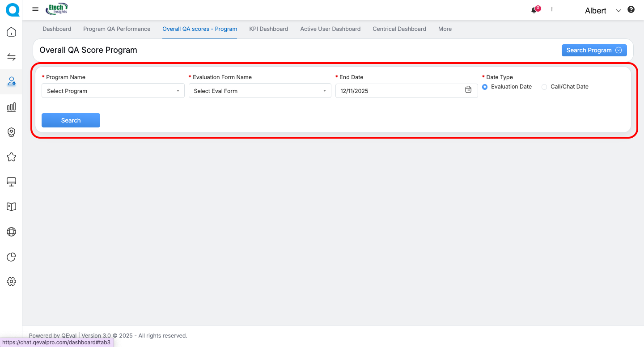This screenshot has height=347, width=644.
Task: Click the home icon in the sidebar
Action: tap(11, 32)
